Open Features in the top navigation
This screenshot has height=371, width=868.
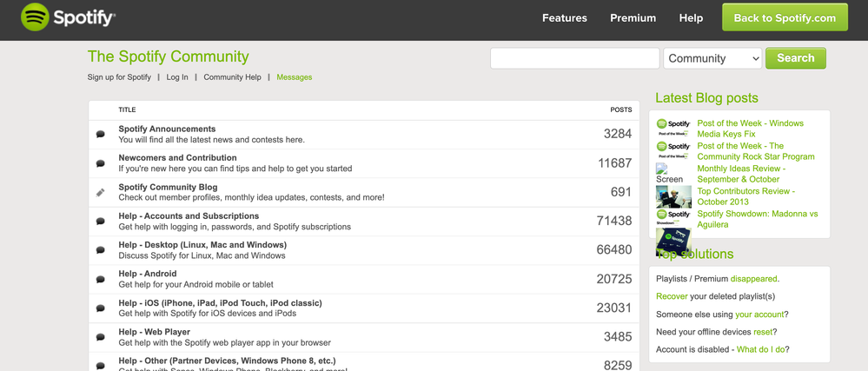pyautogui.click(x=565, y=17)
